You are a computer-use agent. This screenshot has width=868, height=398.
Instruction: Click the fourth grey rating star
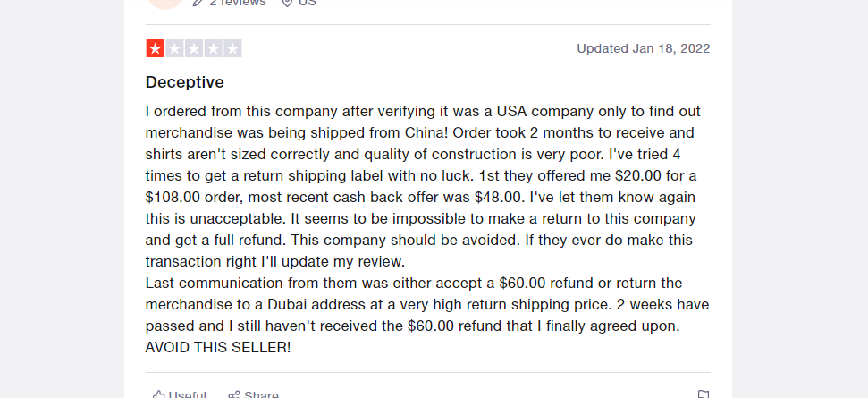(213, 48)
